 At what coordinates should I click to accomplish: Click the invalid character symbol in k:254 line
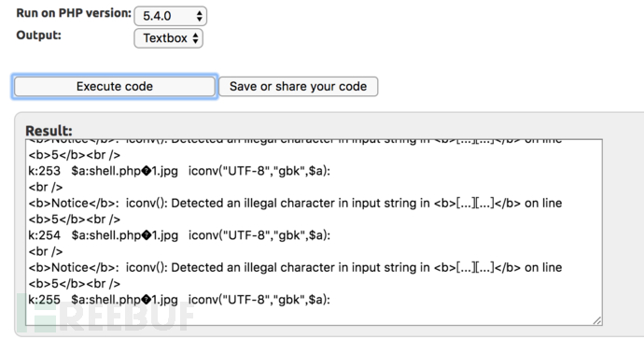(147, 236)
